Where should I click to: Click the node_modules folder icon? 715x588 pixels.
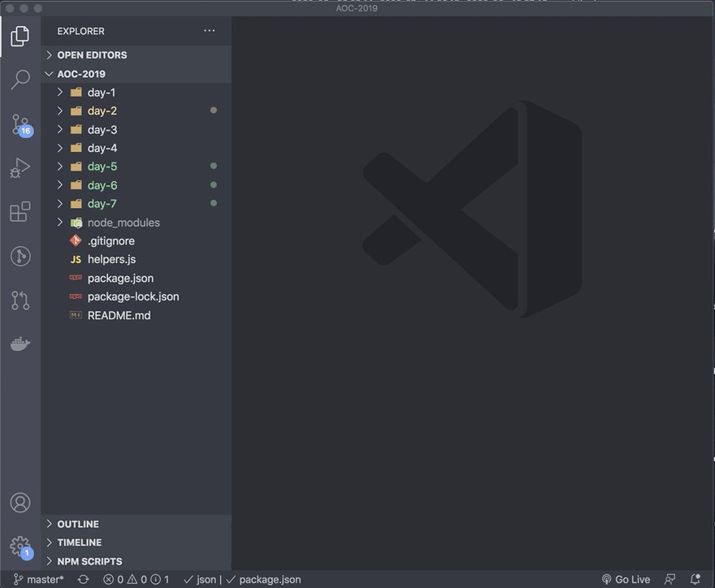(x=76, y=223)
